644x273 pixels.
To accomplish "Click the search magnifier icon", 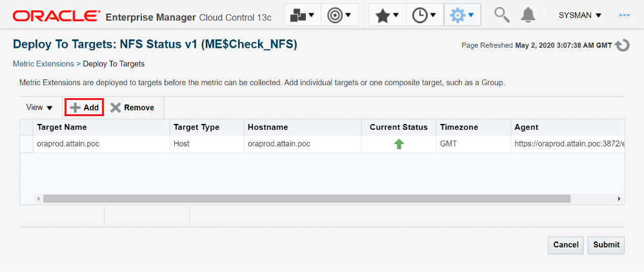I will [502, 15].
